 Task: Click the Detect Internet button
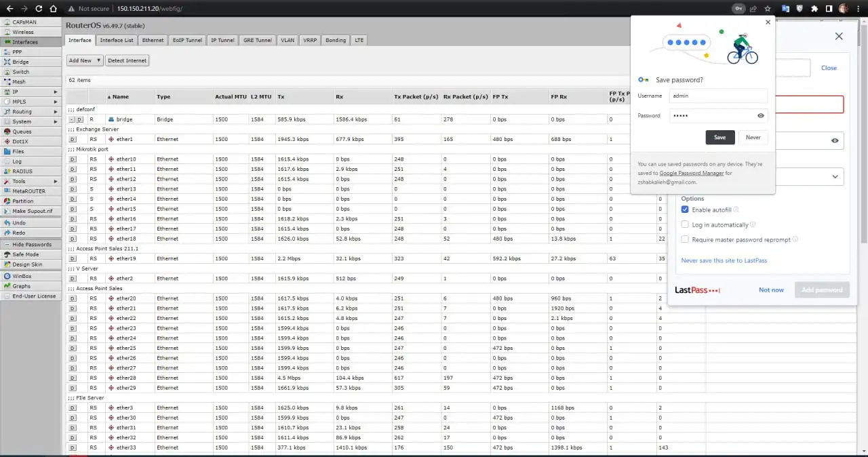127,60
